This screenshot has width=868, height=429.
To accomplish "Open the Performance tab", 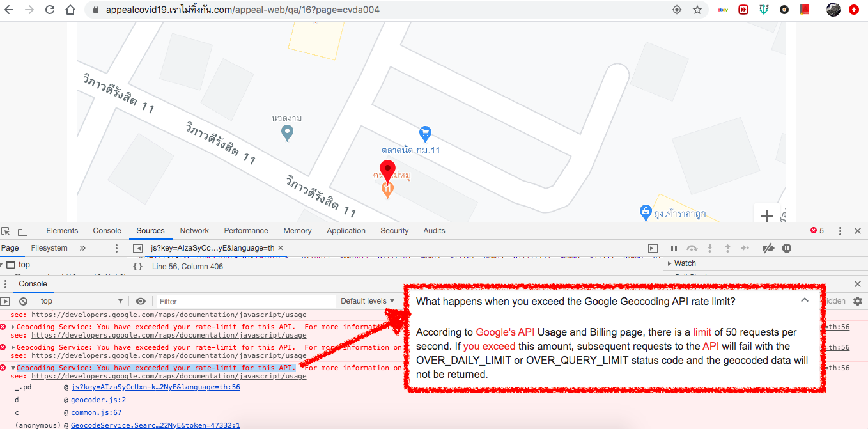I will 246,231.
